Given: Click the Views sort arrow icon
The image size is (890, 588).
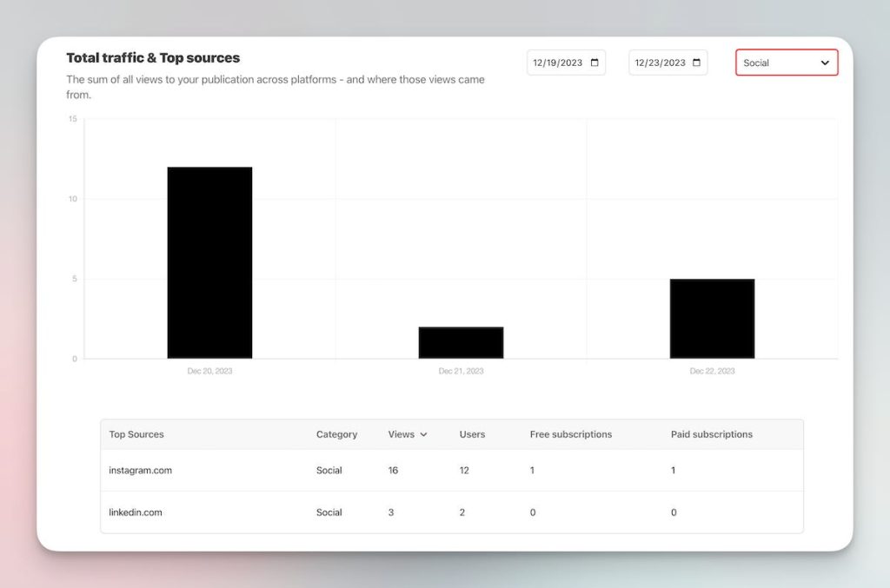Looking at the screenshot, I should [423, 434].
